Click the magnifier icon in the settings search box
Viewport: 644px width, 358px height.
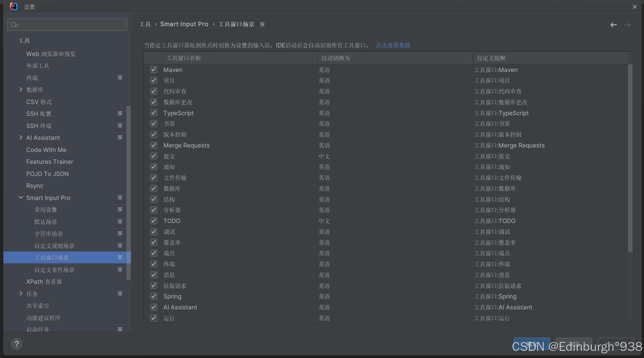[14, 25]
